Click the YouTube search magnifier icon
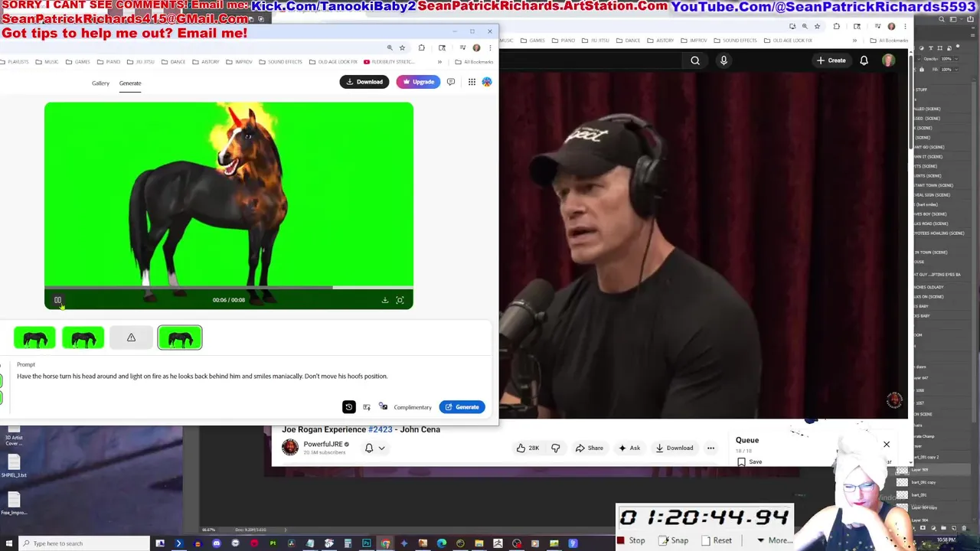 [x=695, y=60]
